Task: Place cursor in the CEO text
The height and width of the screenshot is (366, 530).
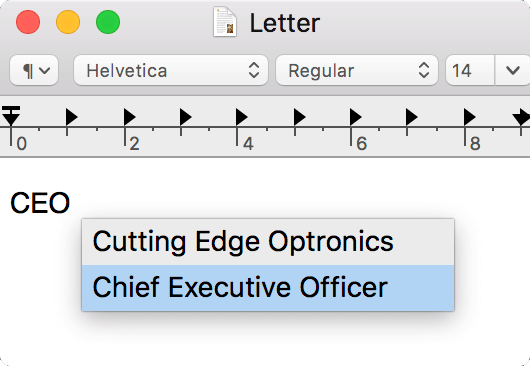Action: (40, 203)
